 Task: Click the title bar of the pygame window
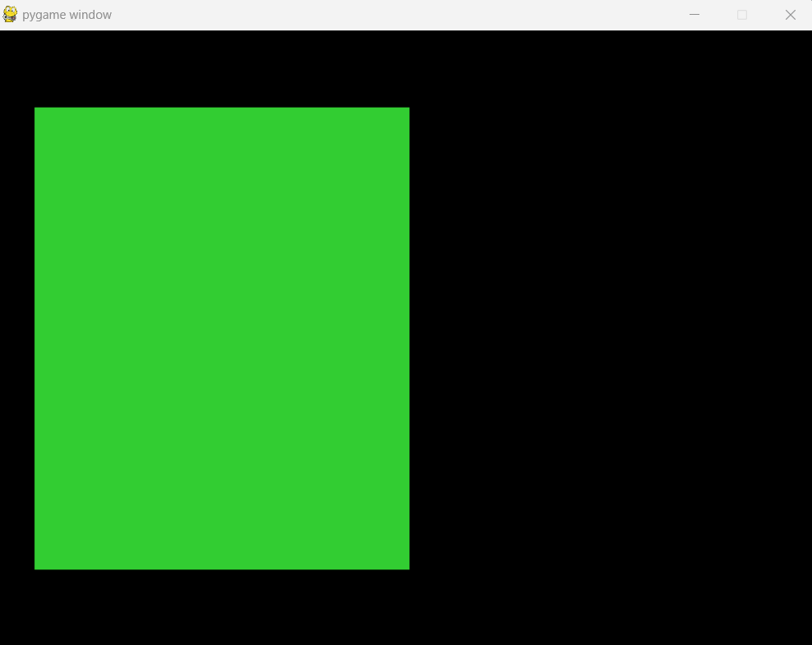[x=370, y=14]
